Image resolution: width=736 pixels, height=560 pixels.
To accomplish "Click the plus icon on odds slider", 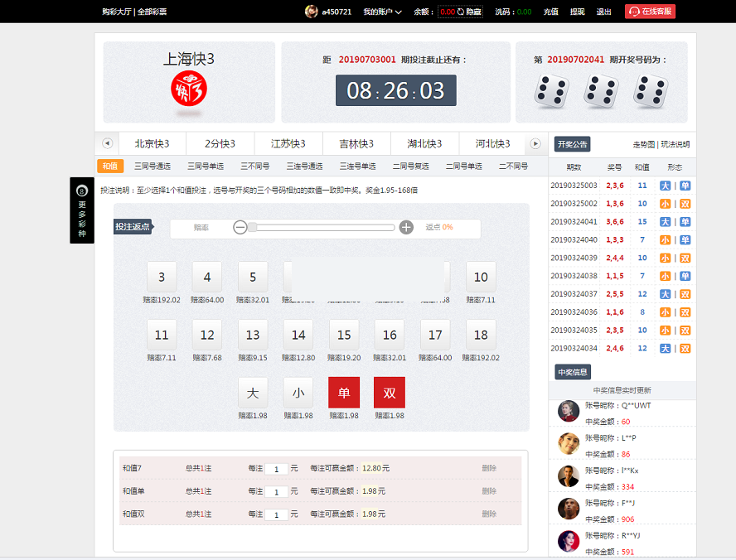I will (x=406, y=228).
